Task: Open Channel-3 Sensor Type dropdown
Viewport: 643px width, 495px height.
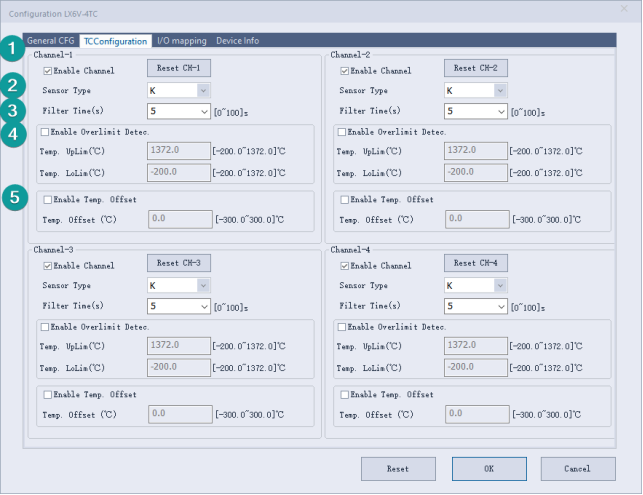Action: 179,285
